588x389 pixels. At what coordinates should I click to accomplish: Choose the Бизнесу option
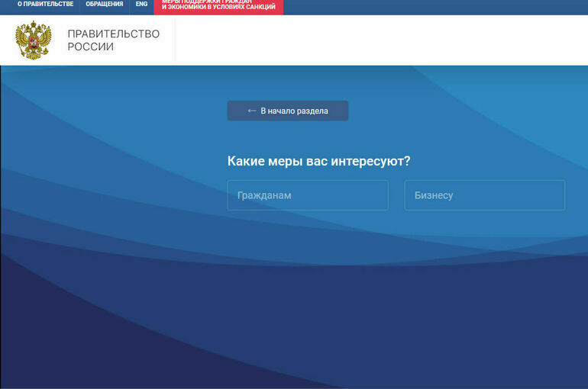click(484, 195)
